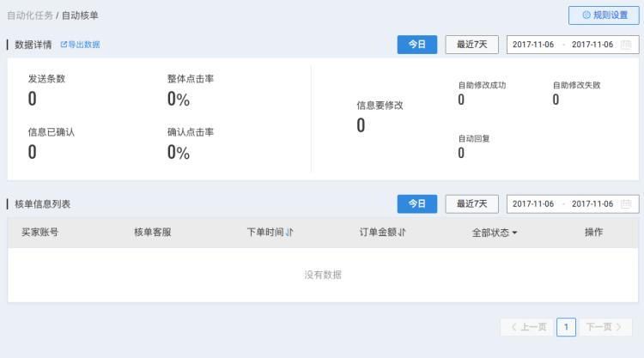644x358 pixels.
Task: Navigate to 自动化任务 breadcrumb
Action: [30, 15]
